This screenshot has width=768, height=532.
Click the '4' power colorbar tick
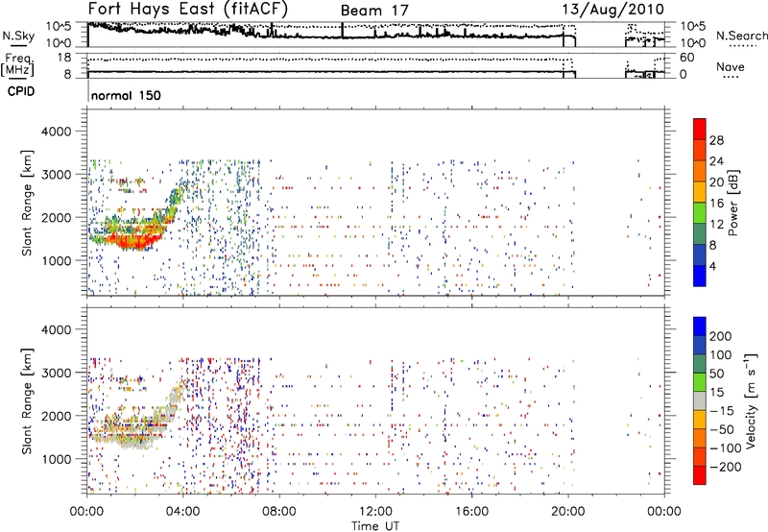712,266
